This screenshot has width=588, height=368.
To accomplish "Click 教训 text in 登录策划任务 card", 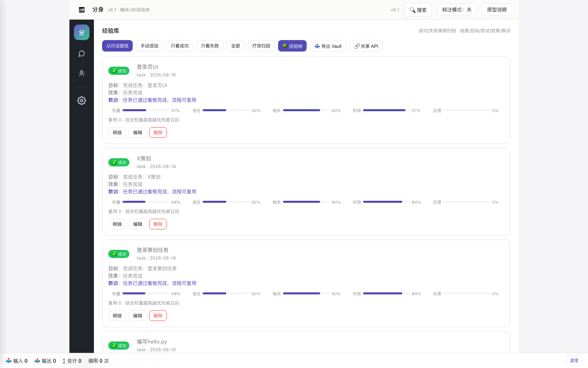I will click(x=152, y=283).
